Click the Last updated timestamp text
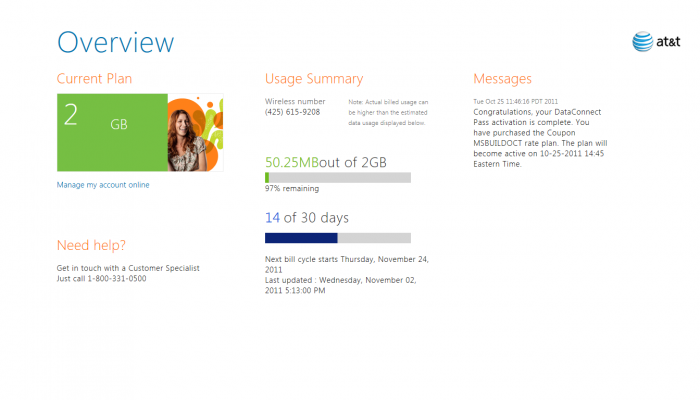 click(341, 285)
